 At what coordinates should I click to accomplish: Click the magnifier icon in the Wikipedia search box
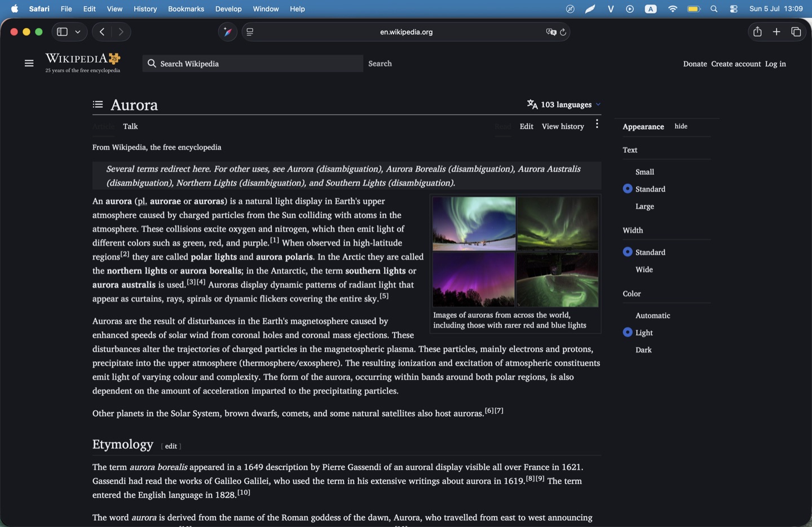152,64
